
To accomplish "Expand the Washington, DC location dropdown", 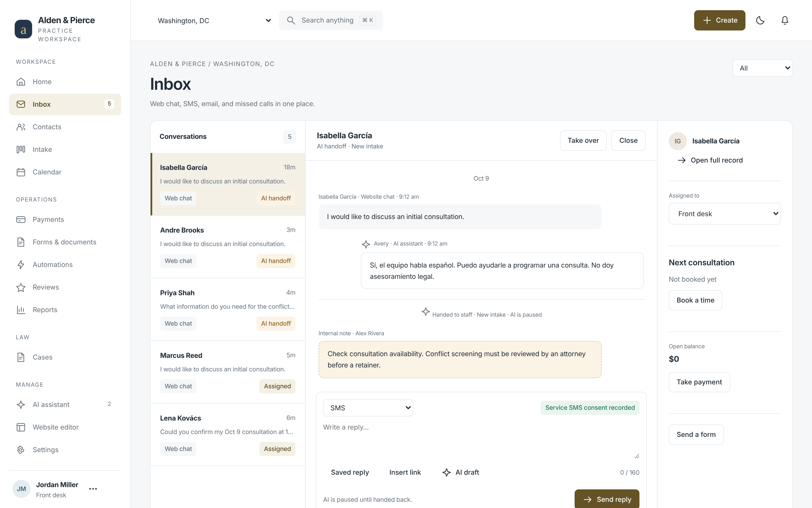I will 214,21.
